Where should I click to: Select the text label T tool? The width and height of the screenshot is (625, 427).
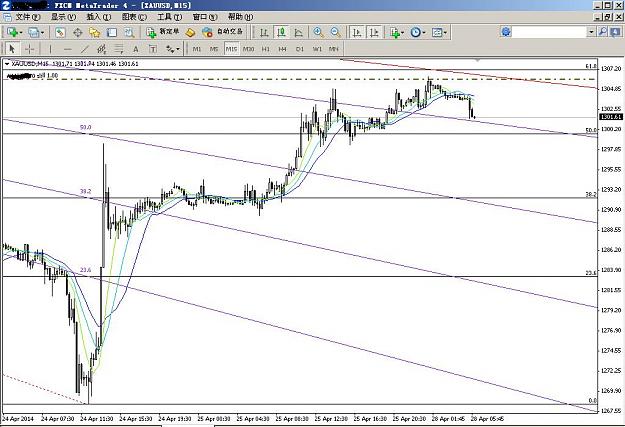153,49
